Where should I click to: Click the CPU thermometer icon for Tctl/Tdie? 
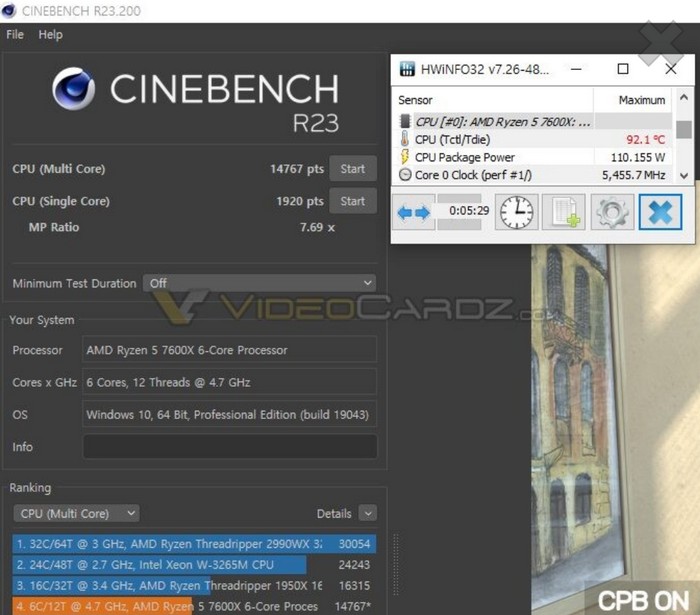[405, 140]
